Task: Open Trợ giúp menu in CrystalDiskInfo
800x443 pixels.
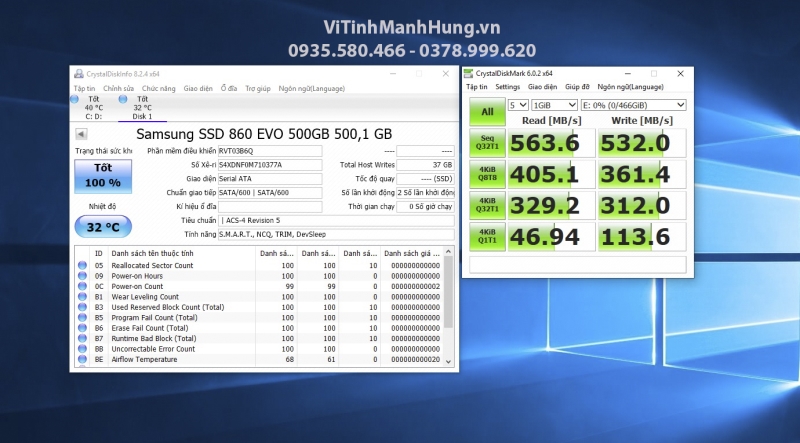Action: click(x=258, y=88)
